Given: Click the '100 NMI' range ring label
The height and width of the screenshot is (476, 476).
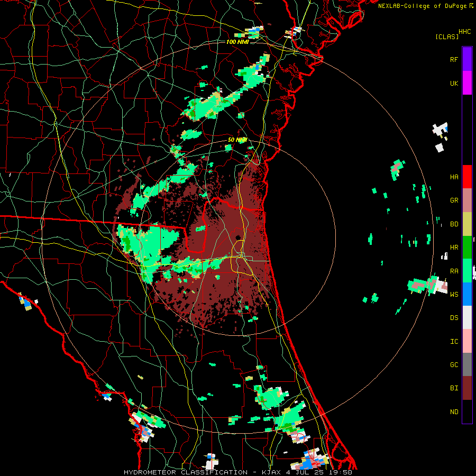Looking at the screenshot, I should point(237,42).
